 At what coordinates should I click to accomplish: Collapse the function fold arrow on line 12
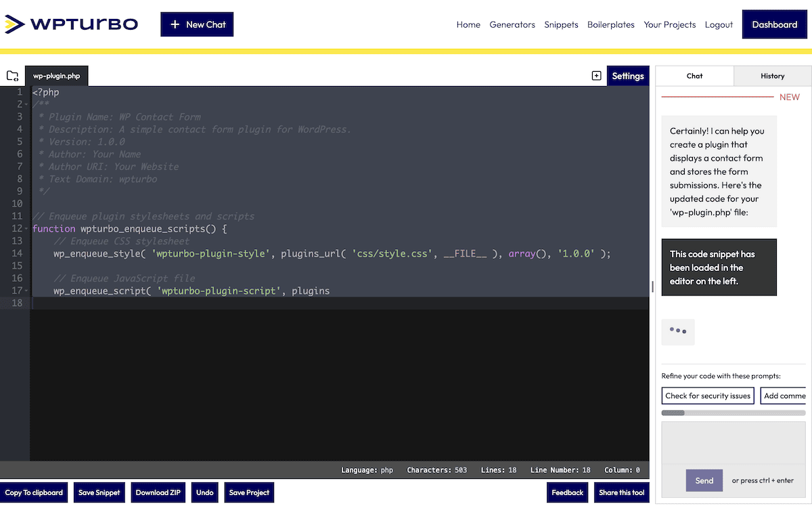(26, 228)
